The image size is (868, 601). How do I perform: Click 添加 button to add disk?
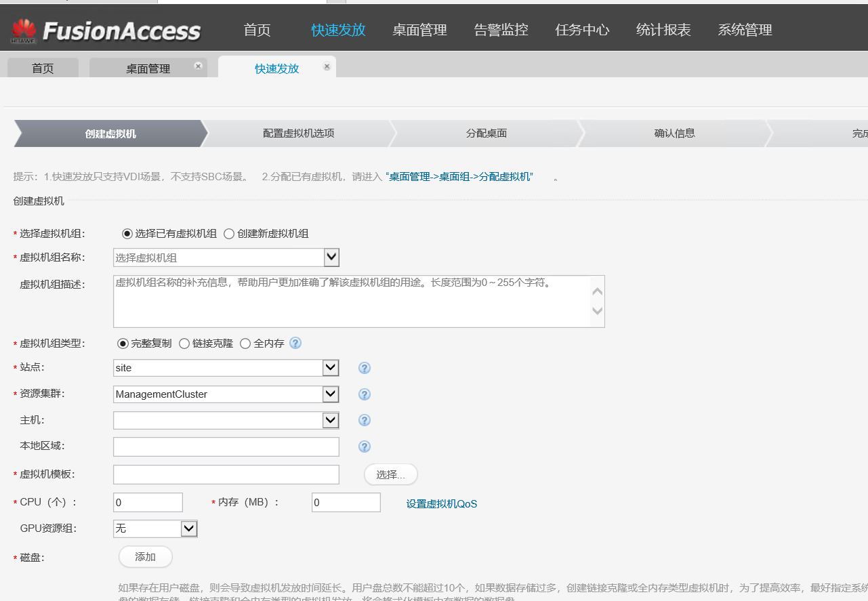tap(146, 557)
